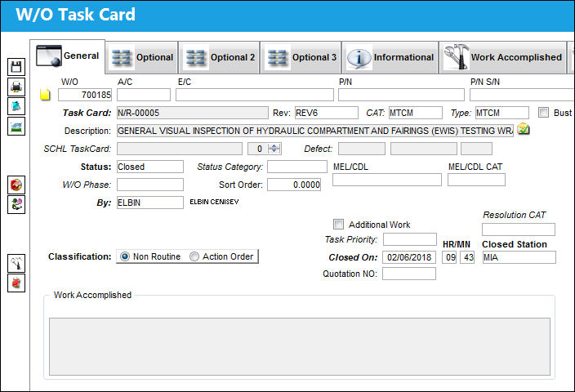Click the CAT field showing MTCM
The image size is (575, 392).
(416, 113)
